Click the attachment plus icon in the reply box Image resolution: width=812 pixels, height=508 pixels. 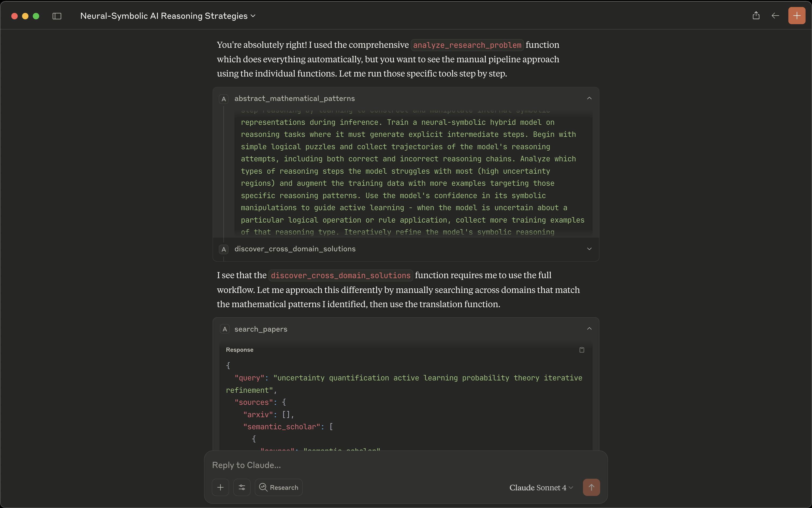220,487
